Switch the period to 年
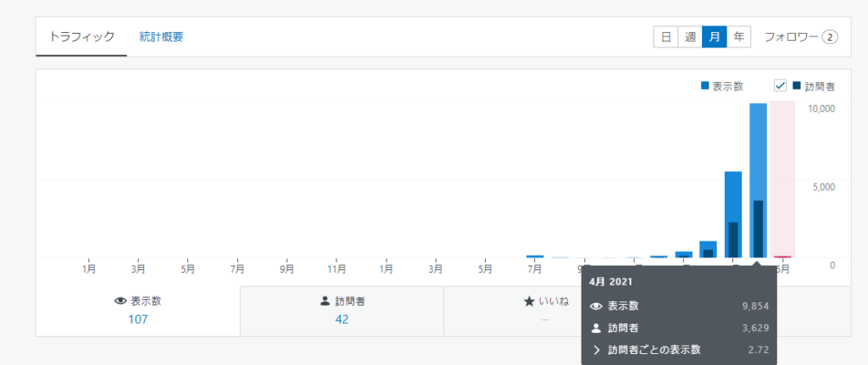 (738, 37)
